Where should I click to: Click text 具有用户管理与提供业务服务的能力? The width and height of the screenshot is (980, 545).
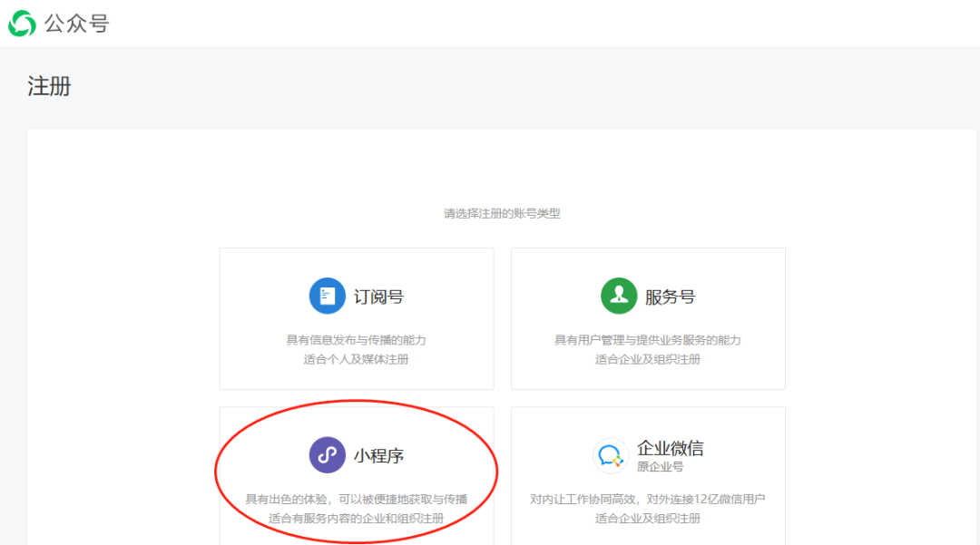pos(648,340)
